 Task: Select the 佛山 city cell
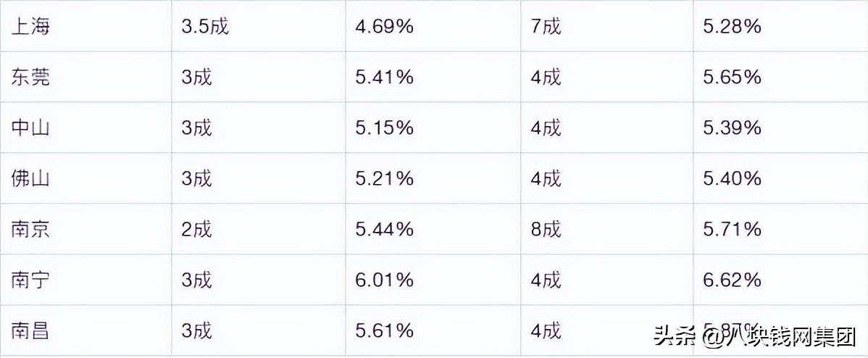[30, 178]
